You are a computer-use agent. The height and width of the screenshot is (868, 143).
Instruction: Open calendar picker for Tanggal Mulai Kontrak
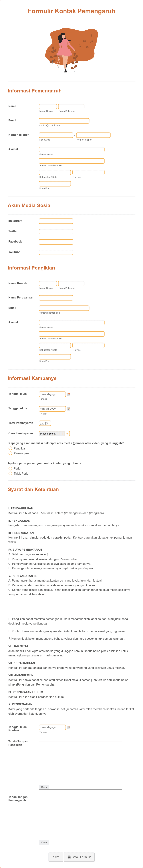tap(69, 727)
